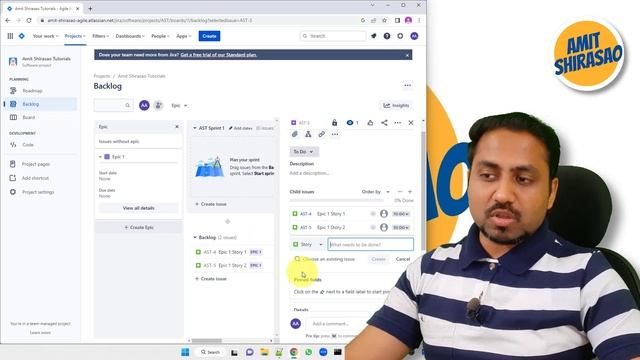Open the Filters menu
Image resolution: width=640 pixels, height=360 pixels.
tap(100, 36)
